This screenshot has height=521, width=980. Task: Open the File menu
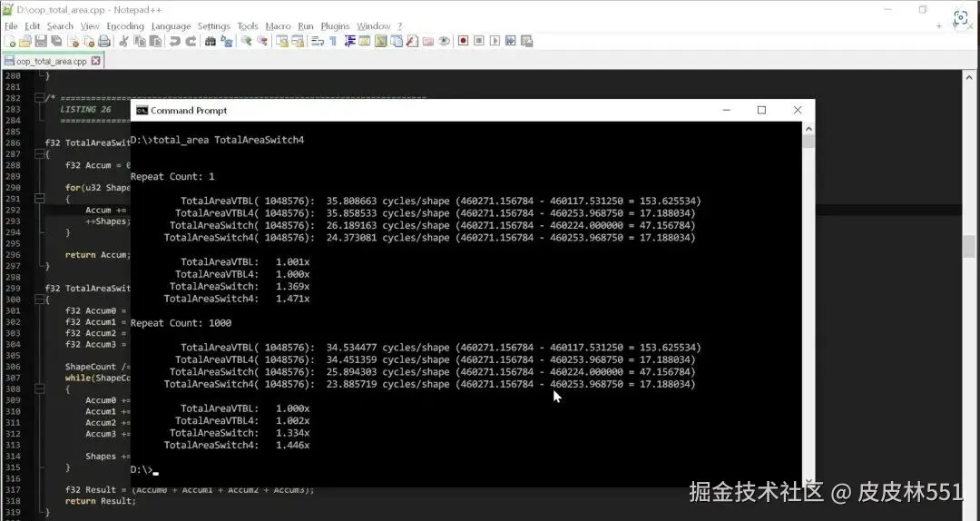coord(11,26)
